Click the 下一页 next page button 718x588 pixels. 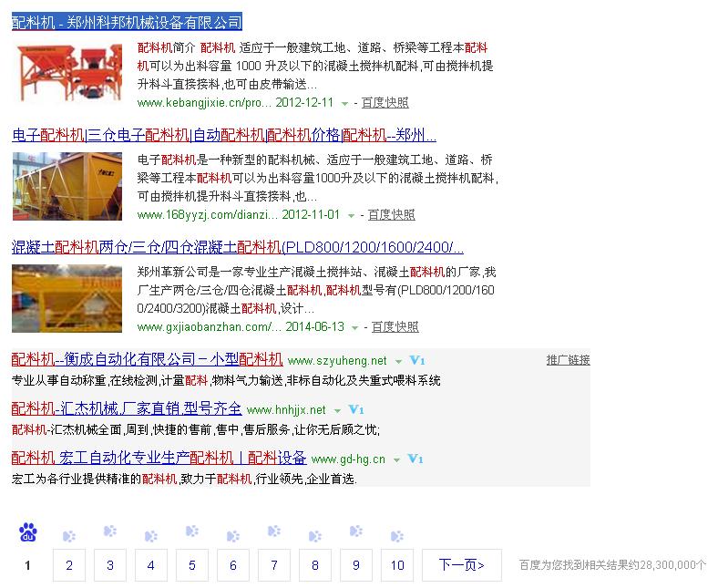[x=462, y=565]
